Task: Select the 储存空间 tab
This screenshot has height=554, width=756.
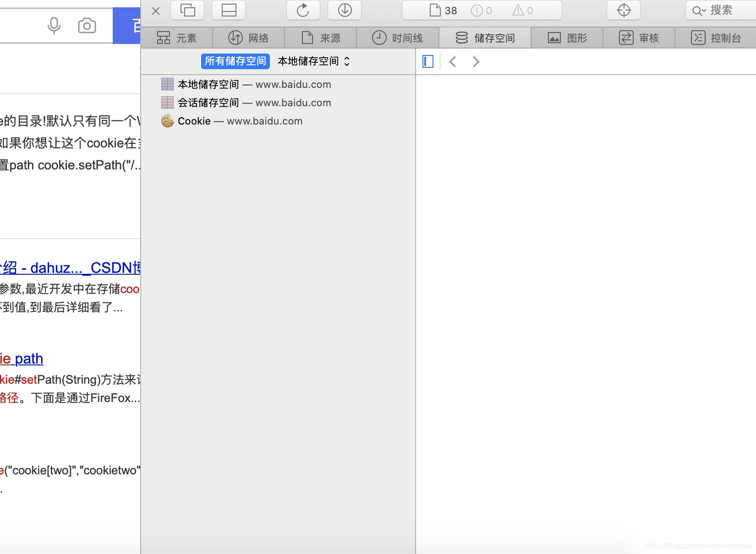Action: coord(485,38)
